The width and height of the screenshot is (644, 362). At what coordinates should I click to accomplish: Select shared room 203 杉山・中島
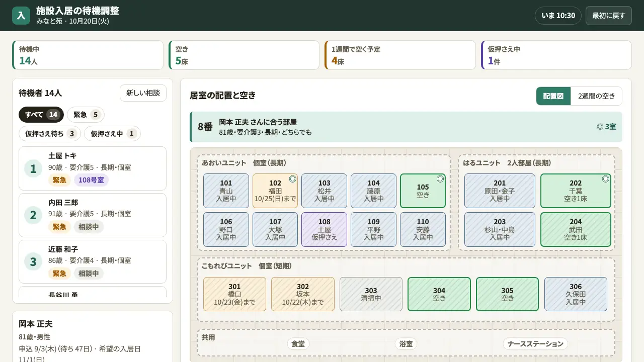(500, 229)
